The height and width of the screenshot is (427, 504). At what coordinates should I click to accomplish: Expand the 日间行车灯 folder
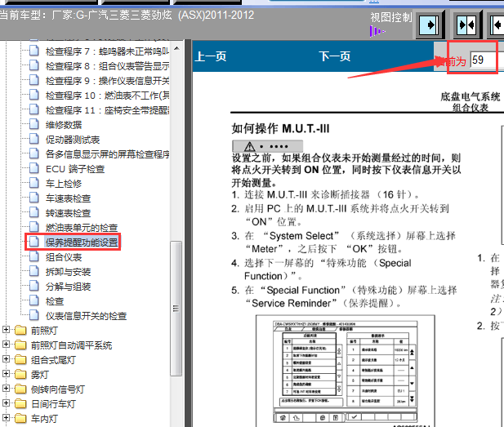click(x=6, y=403)
